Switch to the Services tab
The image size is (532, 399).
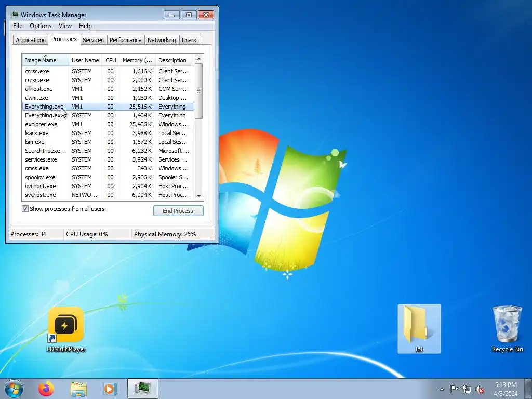(93, 39)
